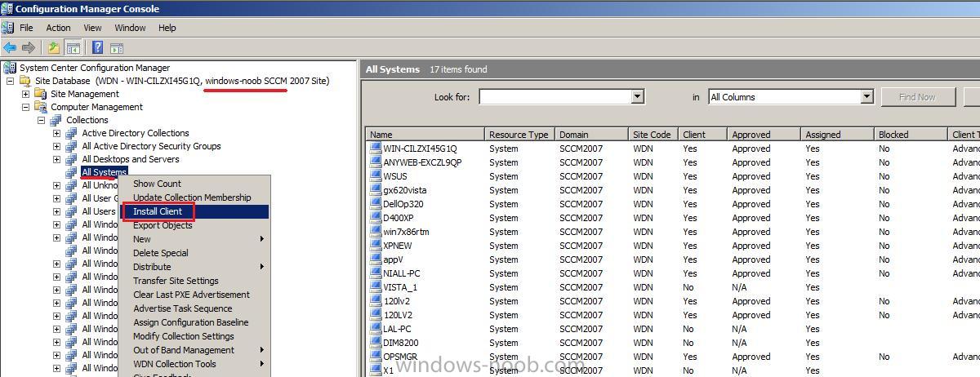Click the Active Directory Collections icon
Screen dimensions: 980x377
pos(72,133)
